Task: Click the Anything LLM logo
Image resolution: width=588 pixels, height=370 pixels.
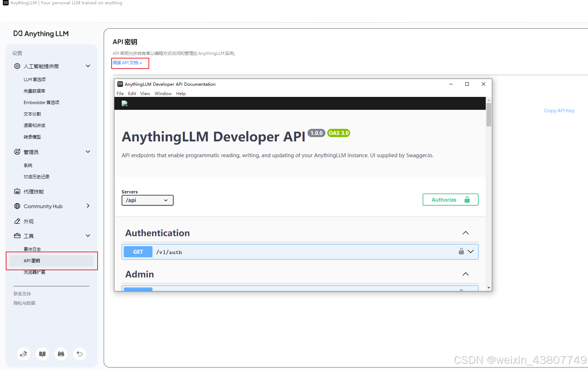Action: coord(41,34)
